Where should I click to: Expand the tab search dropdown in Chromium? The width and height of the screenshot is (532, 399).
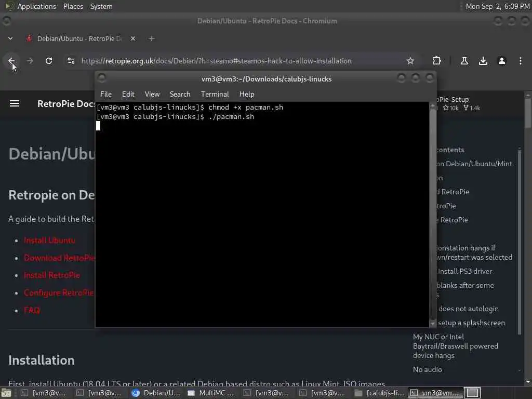[x=10, y=38]
